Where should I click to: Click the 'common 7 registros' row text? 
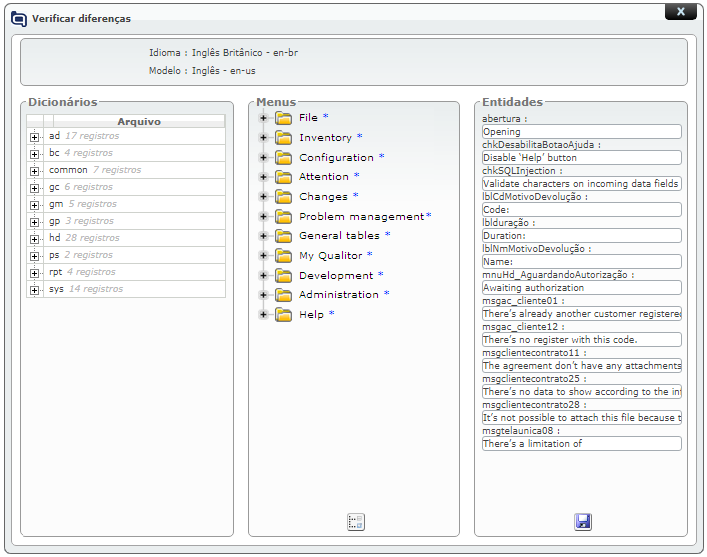[95, 170]
